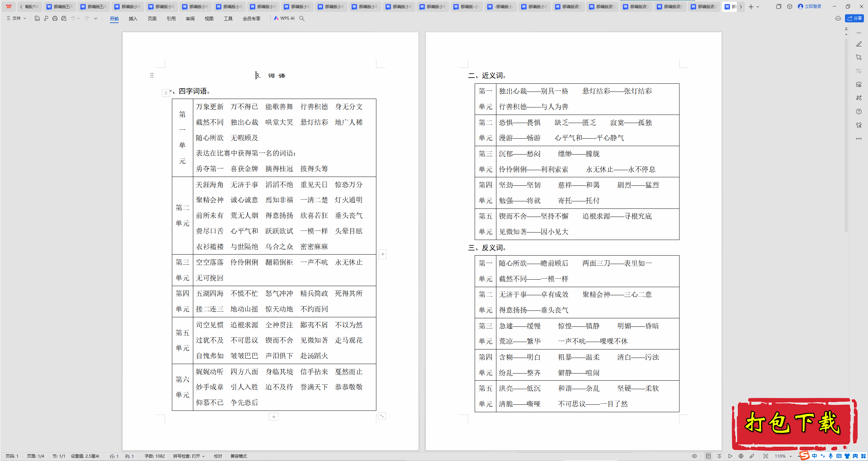Add a table column with the right-side plus
This screenshot has width=868, height=461.
[382, 254]
